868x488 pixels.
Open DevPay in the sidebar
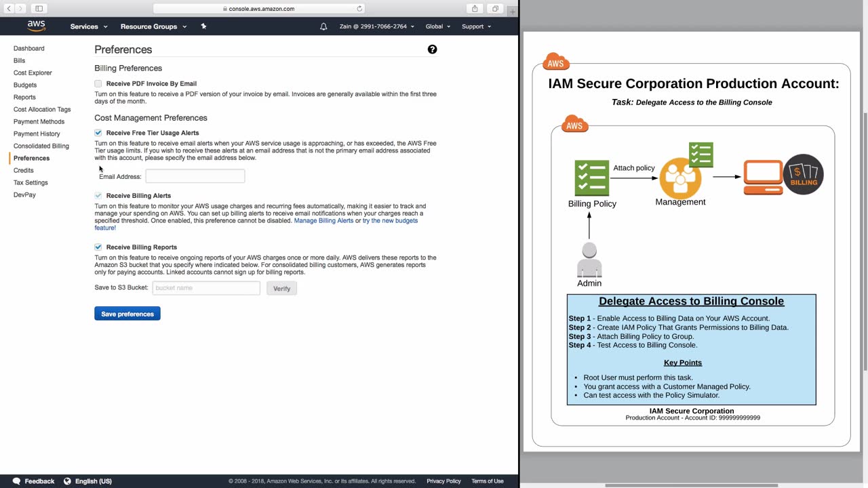click(24, 195)
